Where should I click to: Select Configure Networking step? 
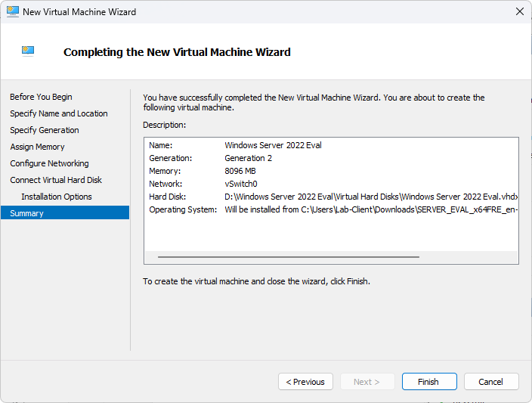pos(50,163)
